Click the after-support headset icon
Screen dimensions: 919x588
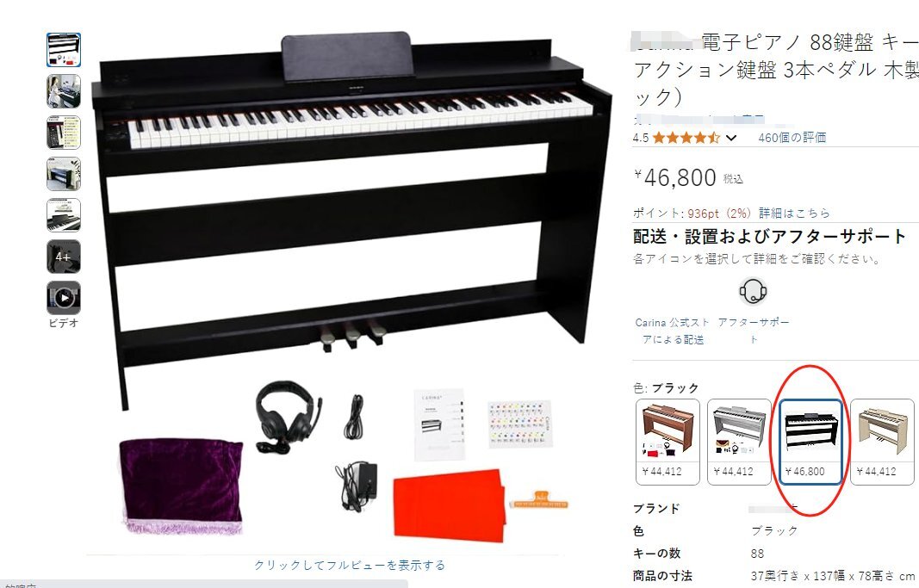coord(753,291)
